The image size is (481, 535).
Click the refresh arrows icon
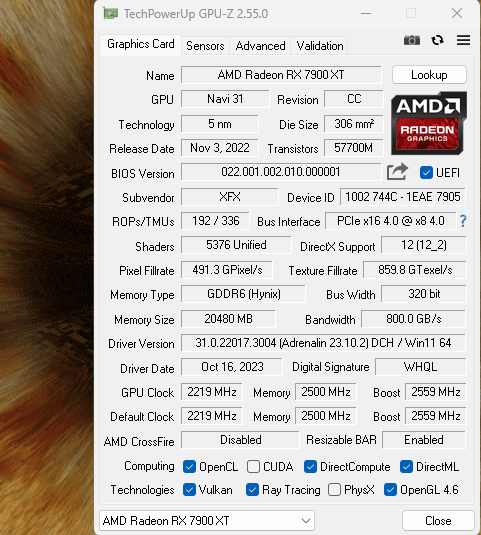437,40
